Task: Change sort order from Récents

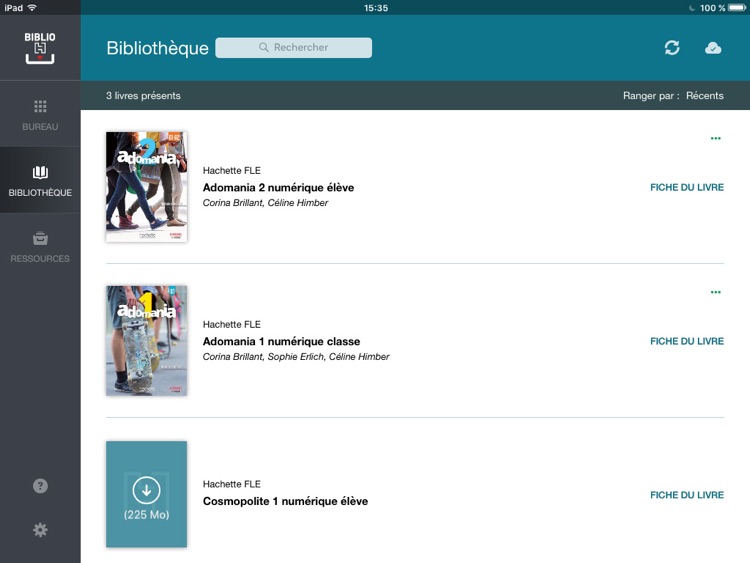Action: click(705, 96)
